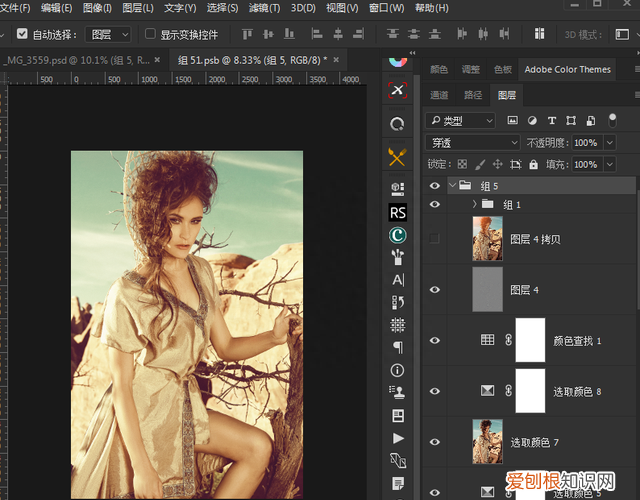Hide the 颜色查找 1 layer
640x500 pixels.
coord(434,340)
